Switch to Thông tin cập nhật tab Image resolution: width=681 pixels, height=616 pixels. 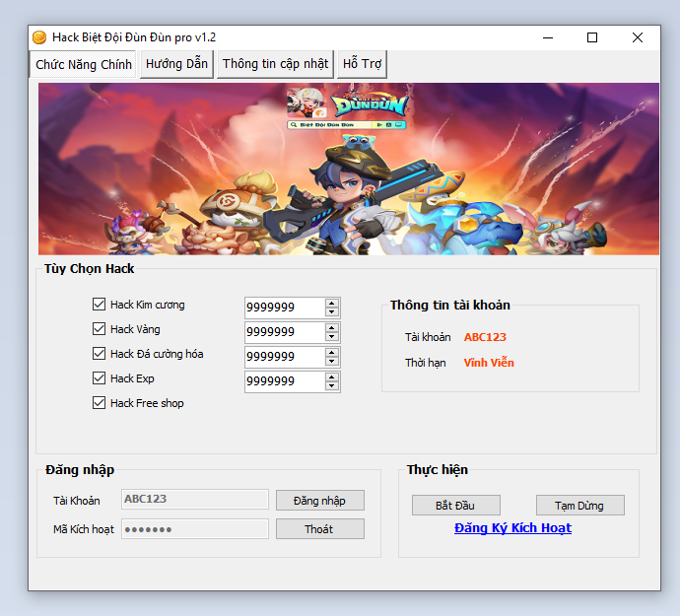point(275,64)
